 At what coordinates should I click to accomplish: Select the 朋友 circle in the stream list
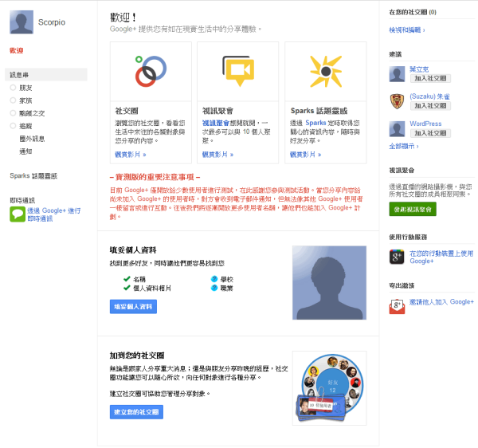coord(25,88)
